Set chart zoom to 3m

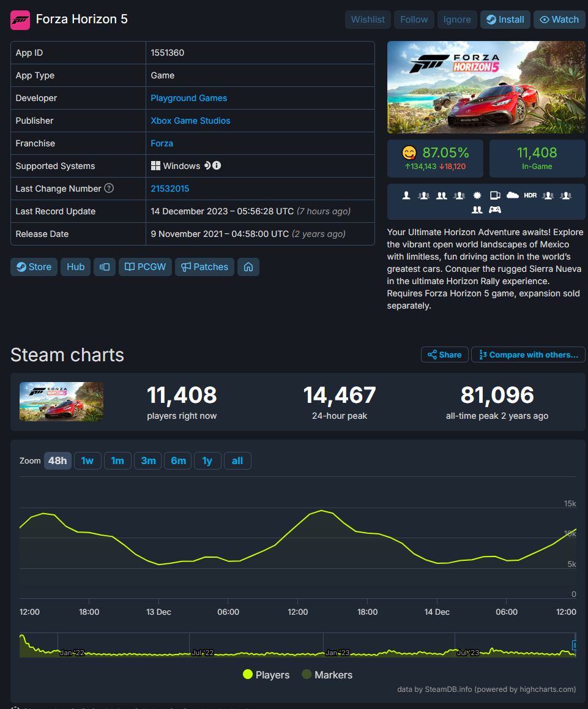(148, 461)
